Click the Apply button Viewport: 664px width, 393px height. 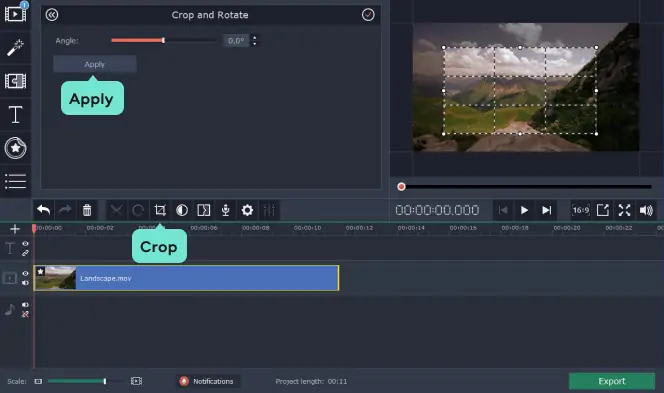point(94,64)
